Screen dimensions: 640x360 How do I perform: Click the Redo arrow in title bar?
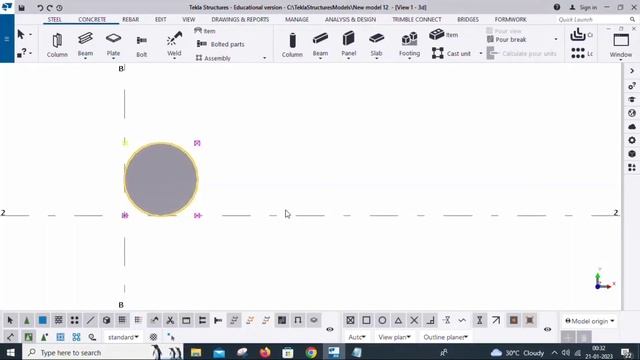(49, 8)
